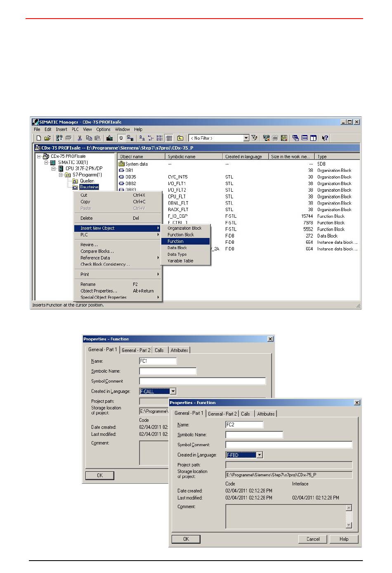Switch to Small Icons view

tap(151, 138)
